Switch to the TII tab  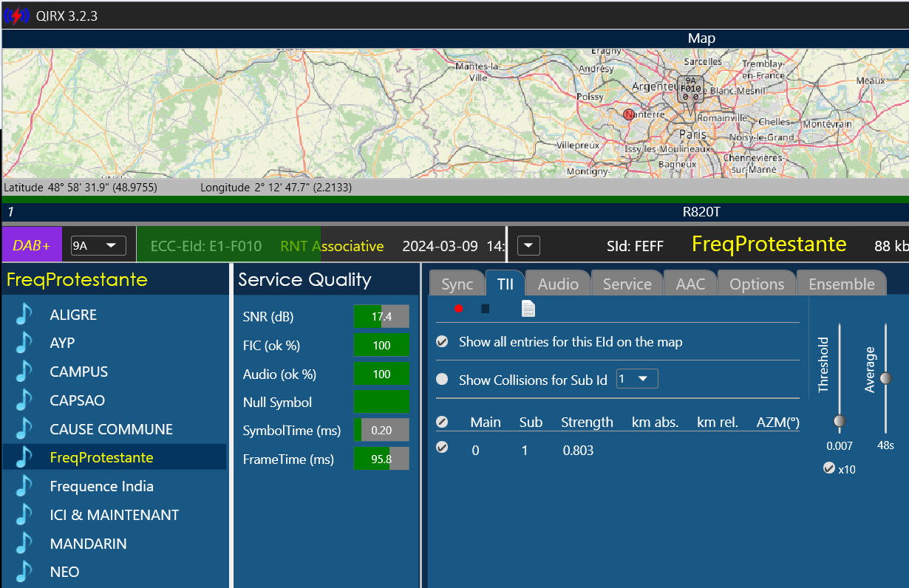[x=505, y=284]
